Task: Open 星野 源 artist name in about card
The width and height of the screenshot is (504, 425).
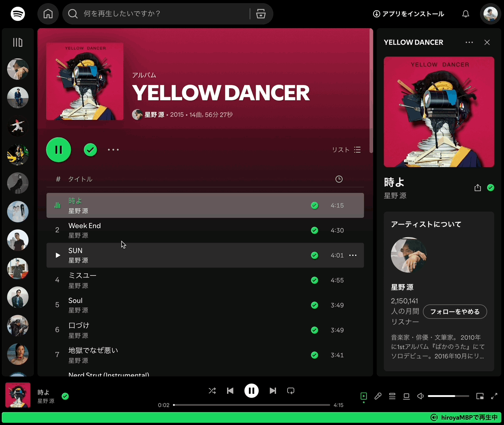Action: pyautogui.click(x=402, y=287)
